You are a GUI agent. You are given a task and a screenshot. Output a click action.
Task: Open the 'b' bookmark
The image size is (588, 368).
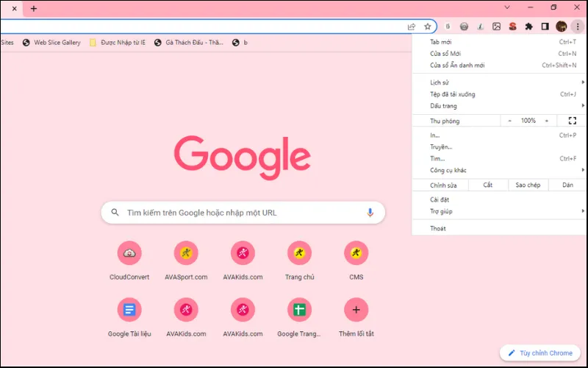pyautogui.click(x=240, y=43)
